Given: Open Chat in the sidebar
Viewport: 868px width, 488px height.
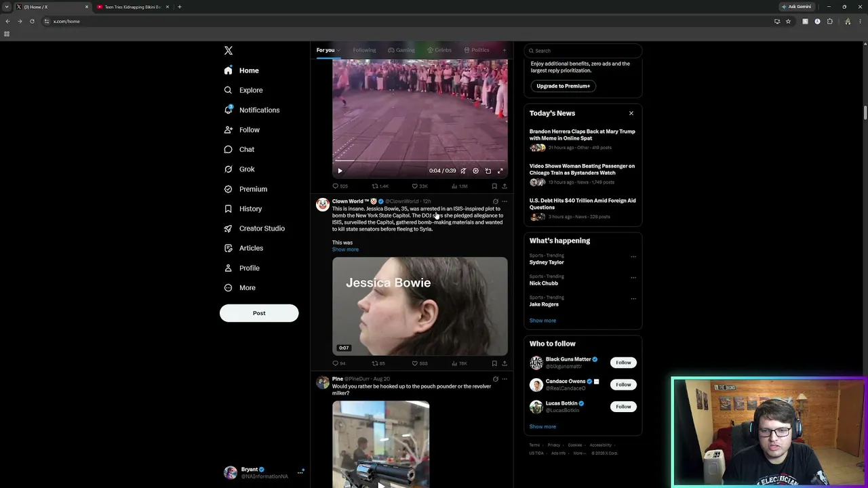Looking at the screenshot, I should coord(239,150).
